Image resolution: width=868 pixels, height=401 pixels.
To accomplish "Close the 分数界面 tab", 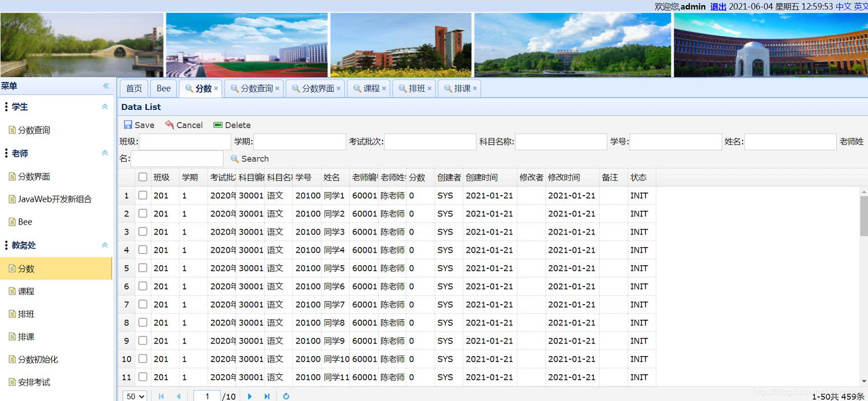I will coord(339,88).
